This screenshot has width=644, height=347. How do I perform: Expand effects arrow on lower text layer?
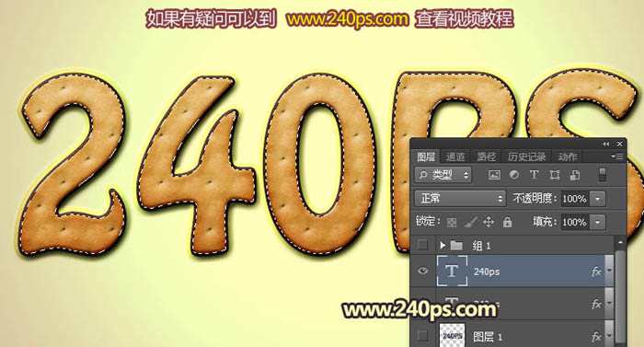609,305
